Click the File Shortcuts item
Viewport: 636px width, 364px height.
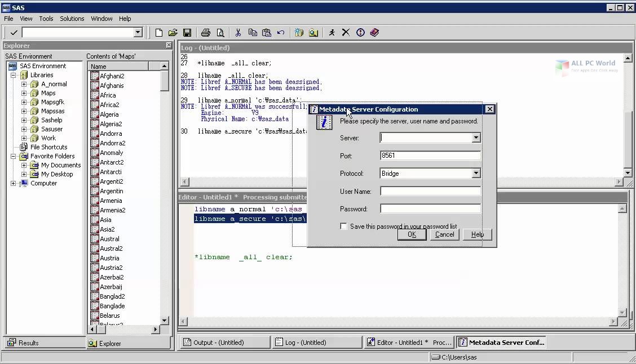pos(48,147)
